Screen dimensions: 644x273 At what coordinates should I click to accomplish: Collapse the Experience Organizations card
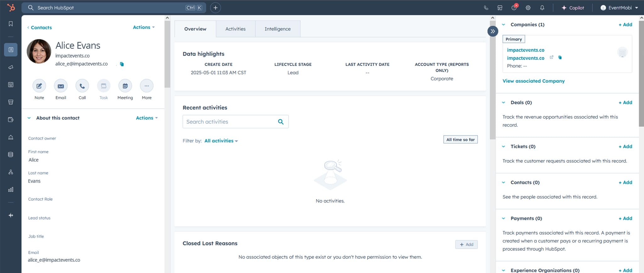coord(503,270)
